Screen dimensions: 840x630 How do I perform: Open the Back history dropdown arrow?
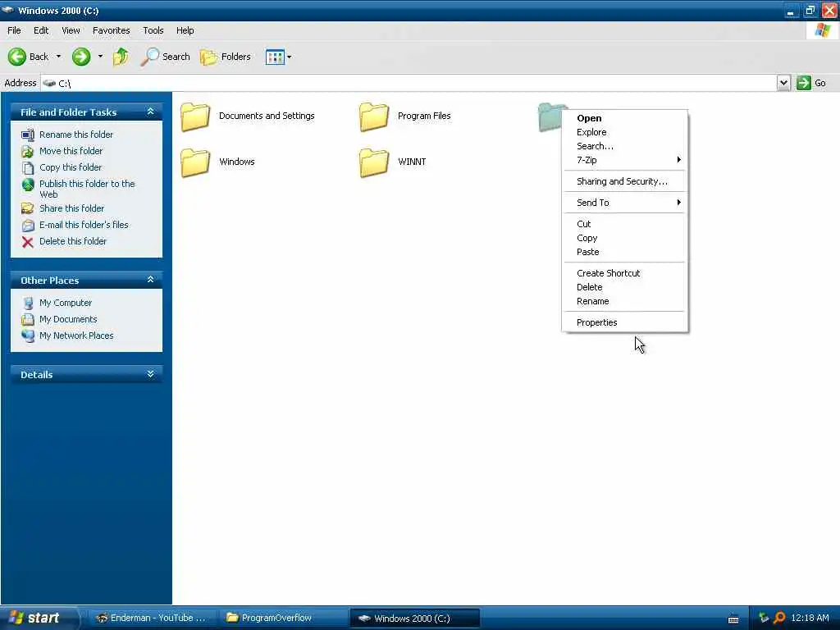point(58,57)
